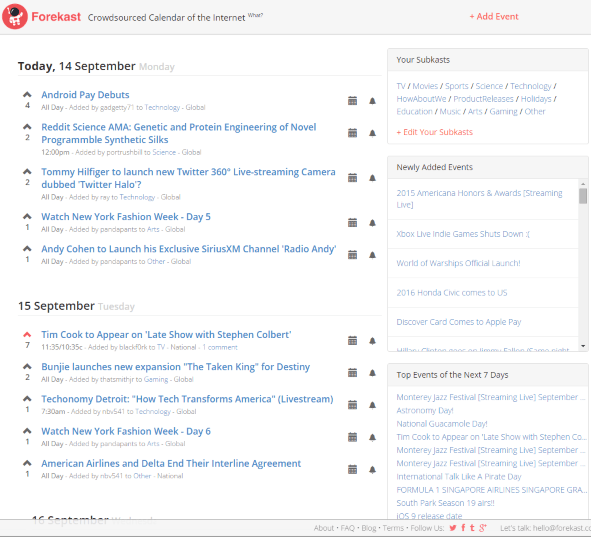Bell reminder for American Airlines Delta event
Screen dimensions: 591x537
click(372, 469)
